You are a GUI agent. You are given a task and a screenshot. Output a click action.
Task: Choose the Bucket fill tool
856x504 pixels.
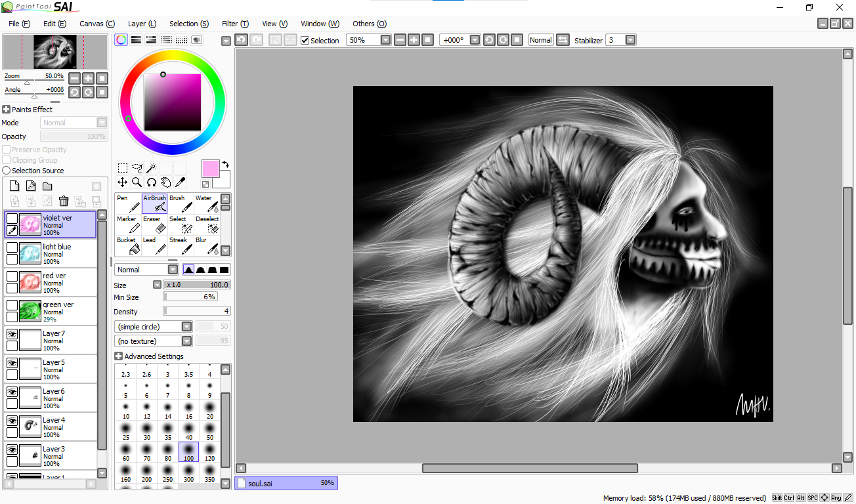[128, 245]
